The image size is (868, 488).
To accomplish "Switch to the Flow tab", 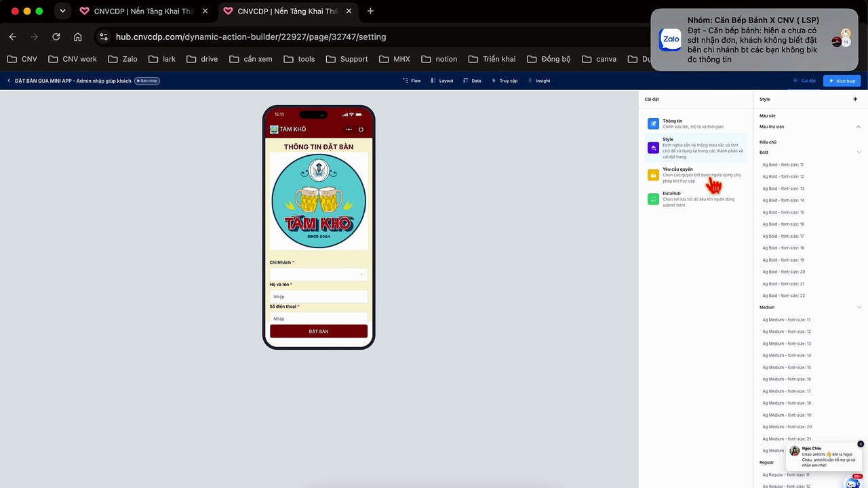I will [412, 81].
